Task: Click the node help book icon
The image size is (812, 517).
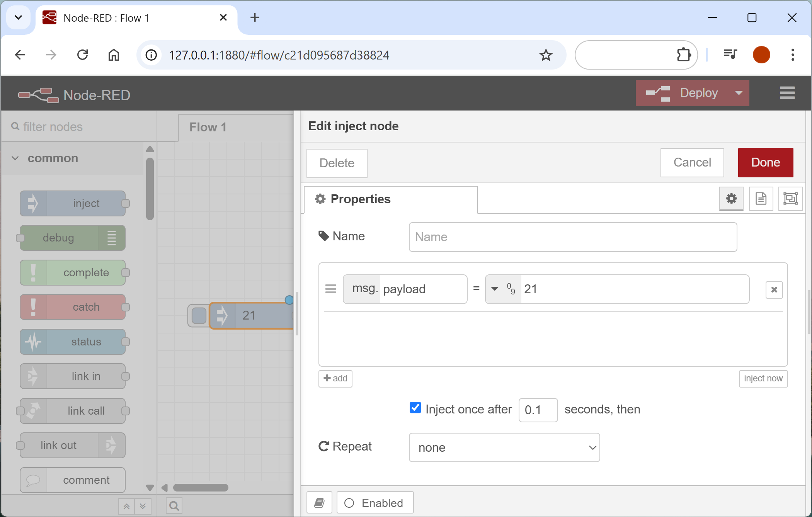Action: point(319,503)
